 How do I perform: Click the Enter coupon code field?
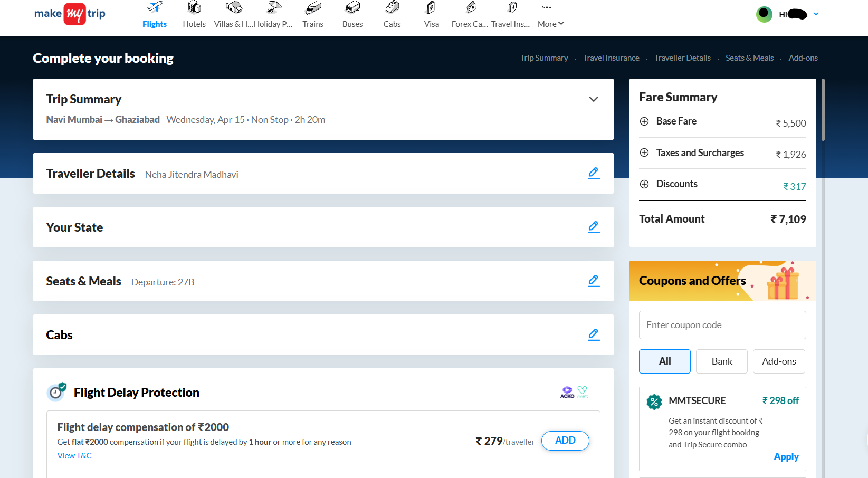[722, 325]
